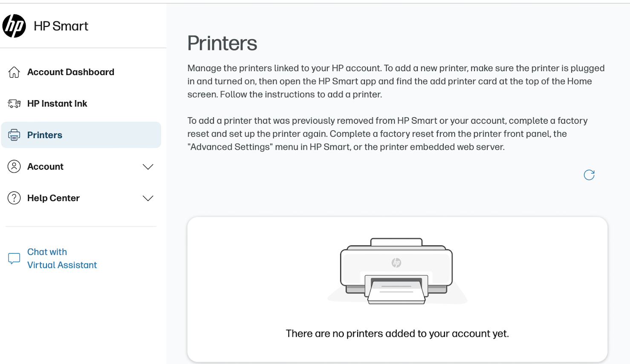Refresh the printers list with the reload icon
Screen dimensions: 630x364
point(589,175)
